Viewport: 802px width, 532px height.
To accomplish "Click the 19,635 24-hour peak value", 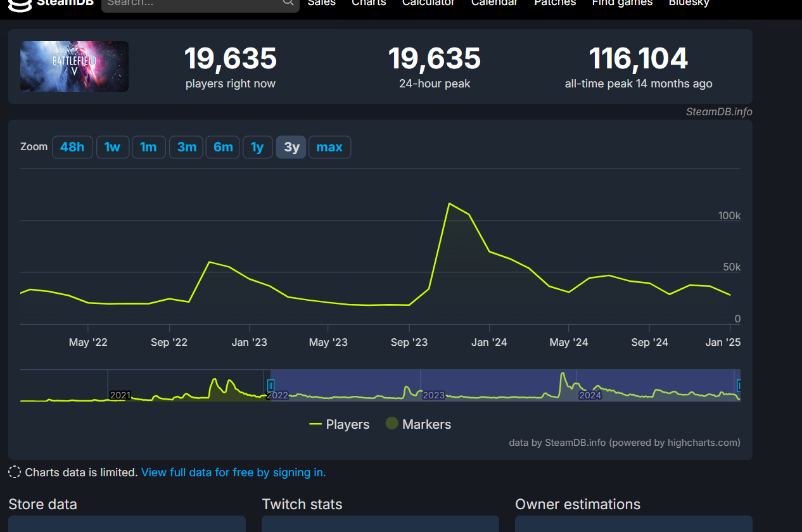I will coord(435,58).
